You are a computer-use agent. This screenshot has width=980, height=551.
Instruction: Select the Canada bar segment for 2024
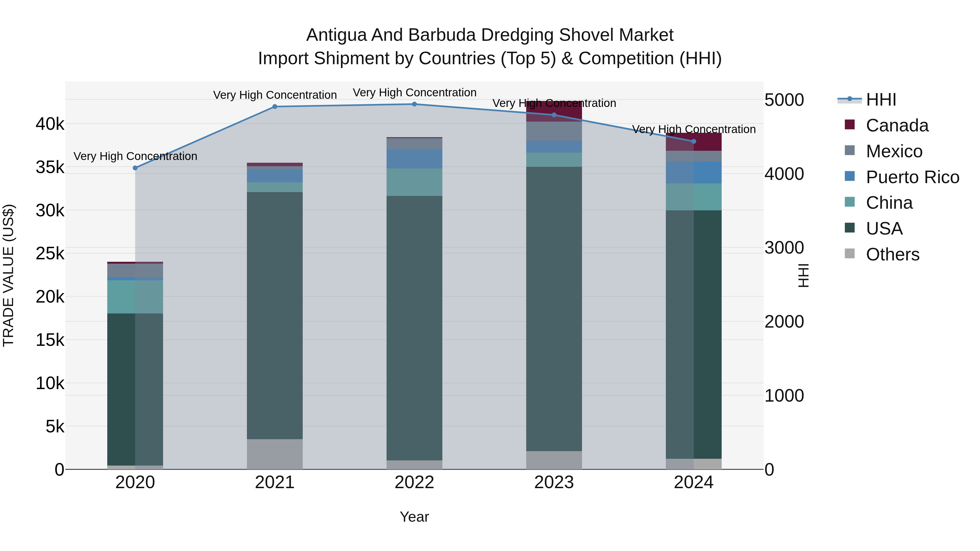(694, 142)
